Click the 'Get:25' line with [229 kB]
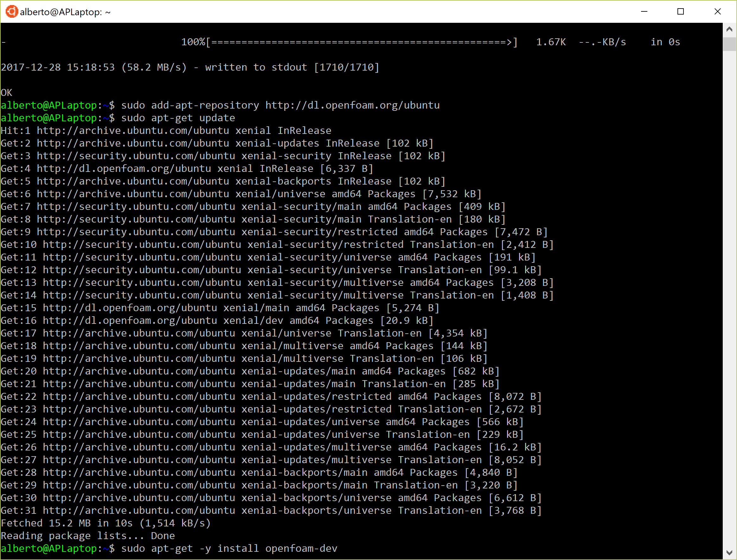 262,435
